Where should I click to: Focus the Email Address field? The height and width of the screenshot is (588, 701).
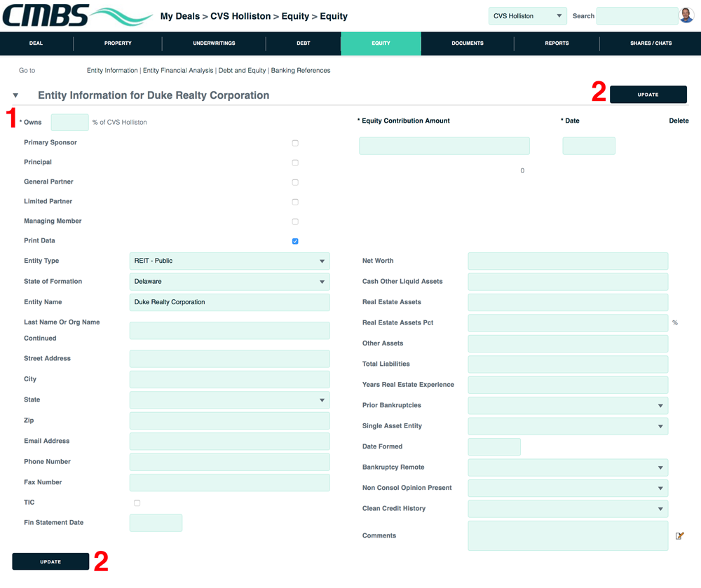[x=230, y=442]
